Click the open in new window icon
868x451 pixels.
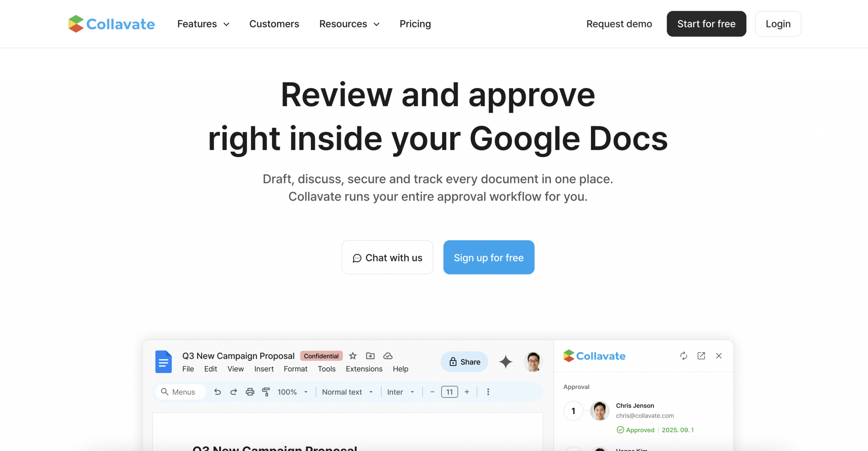coord(701,356)
